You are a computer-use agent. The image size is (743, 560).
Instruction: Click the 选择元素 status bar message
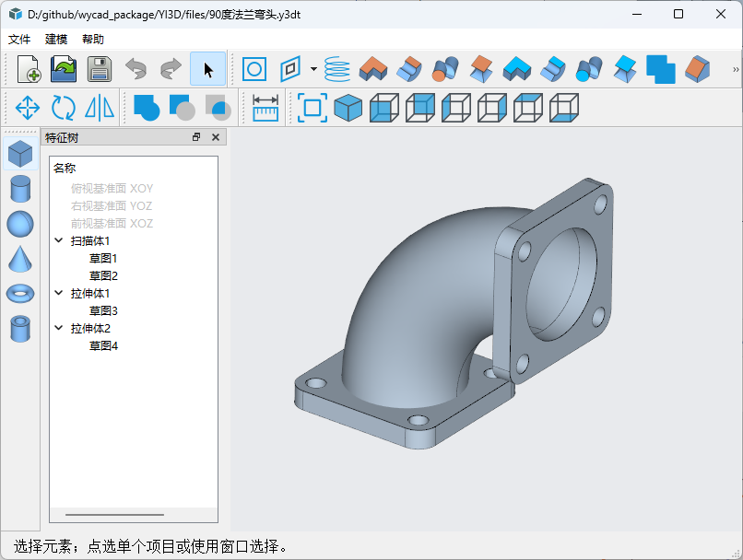150,547
